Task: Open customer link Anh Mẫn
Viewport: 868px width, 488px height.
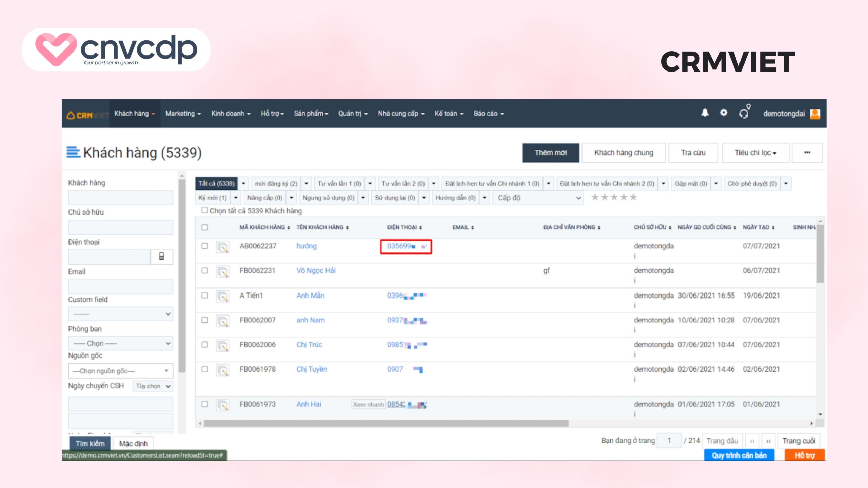Action: (310, 296)
